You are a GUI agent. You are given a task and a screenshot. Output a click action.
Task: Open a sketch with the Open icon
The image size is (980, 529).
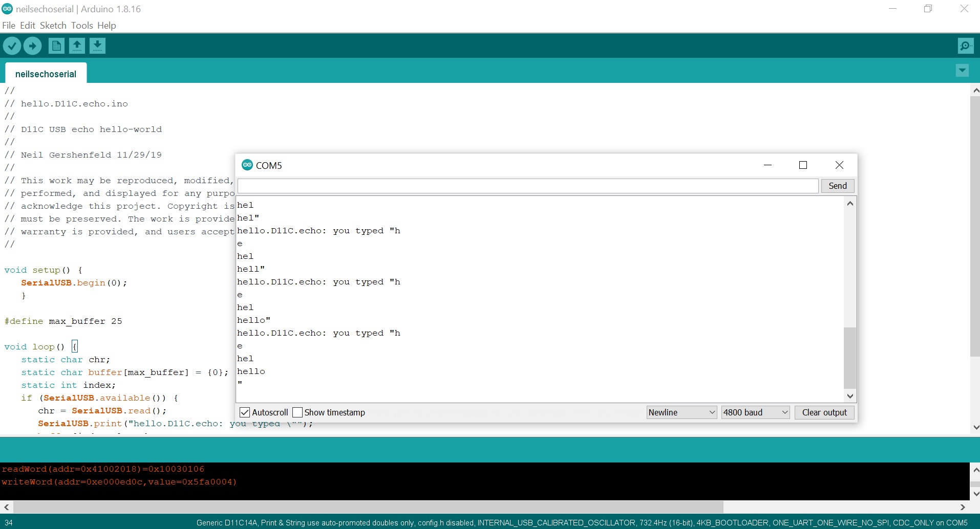(x=77, y=46)
